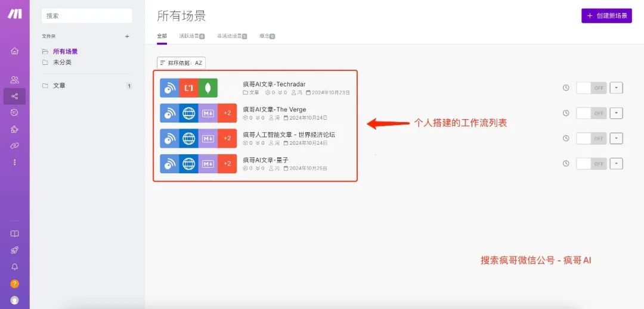Open scenario 疯哥人工智能文章 - 世界经济论坛

[289, 135]
